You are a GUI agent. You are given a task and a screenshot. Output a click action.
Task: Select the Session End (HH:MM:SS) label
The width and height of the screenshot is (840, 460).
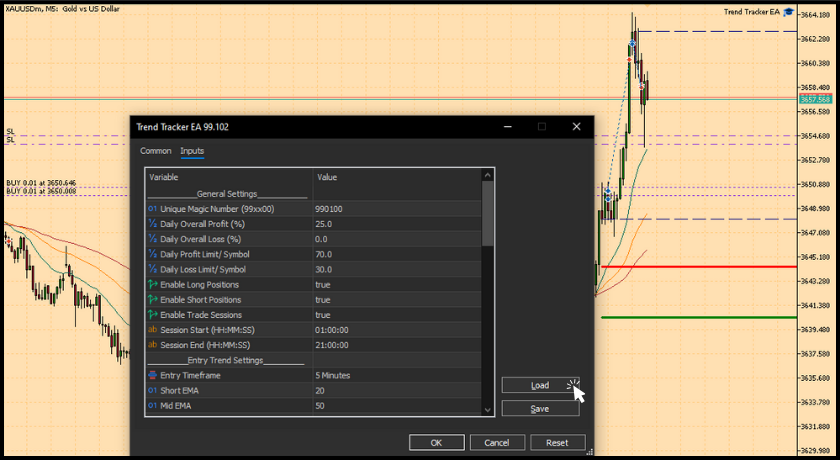205,345
